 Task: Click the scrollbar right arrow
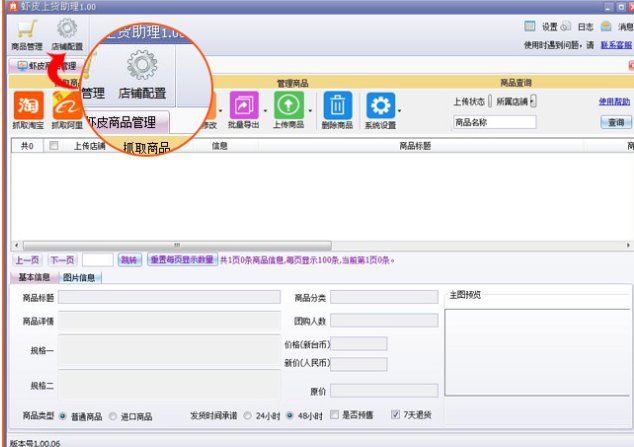[x=628, y=245]
